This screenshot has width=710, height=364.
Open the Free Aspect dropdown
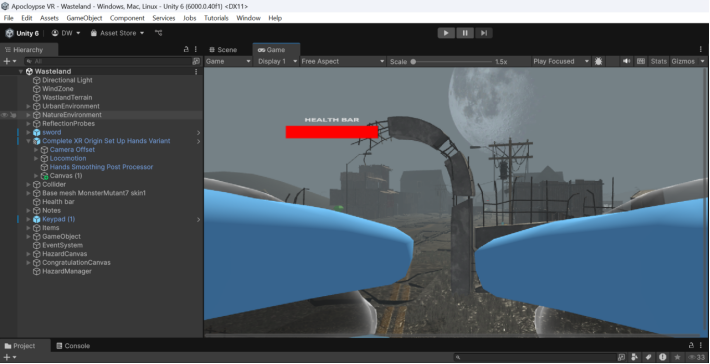342,61
